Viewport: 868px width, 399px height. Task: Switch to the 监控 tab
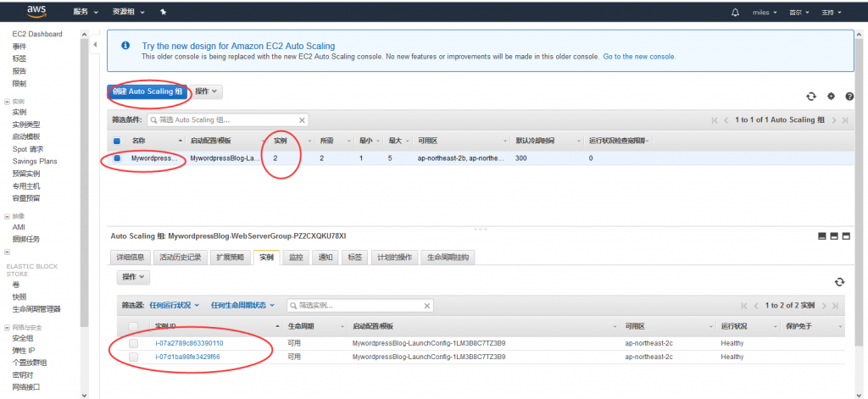[x=296, y=258]
